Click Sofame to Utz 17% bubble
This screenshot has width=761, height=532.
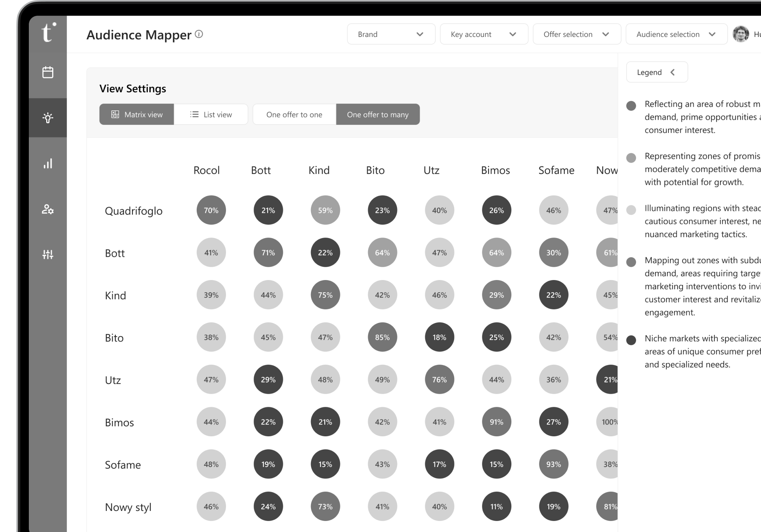tap(439, 464)
